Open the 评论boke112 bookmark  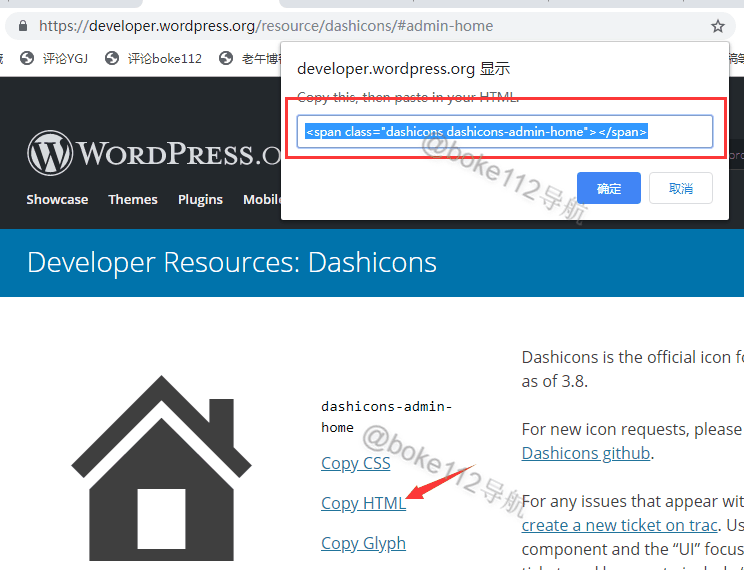[x=153, y=58]
